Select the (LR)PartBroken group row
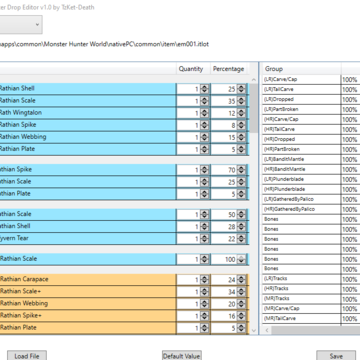 [x=301, y=109]
